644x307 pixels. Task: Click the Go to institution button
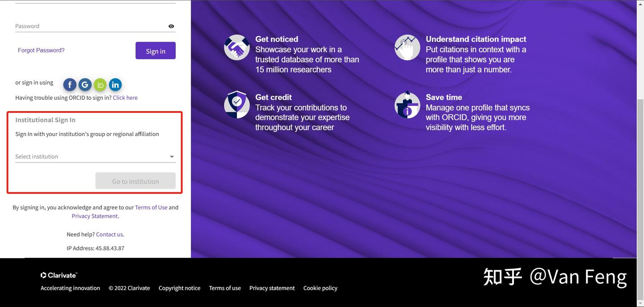click(136, 181)
